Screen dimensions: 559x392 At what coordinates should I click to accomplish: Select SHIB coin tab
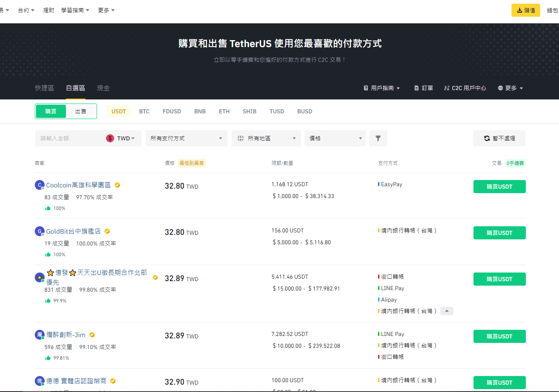(250, 111)
